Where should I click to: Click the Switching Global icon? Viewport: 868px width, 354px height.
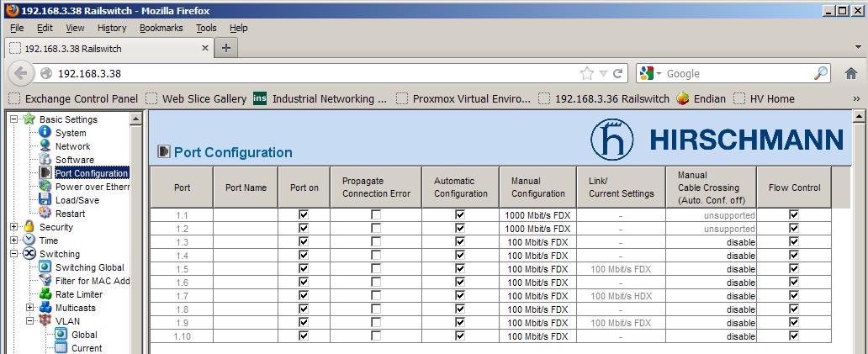point(45,267)
